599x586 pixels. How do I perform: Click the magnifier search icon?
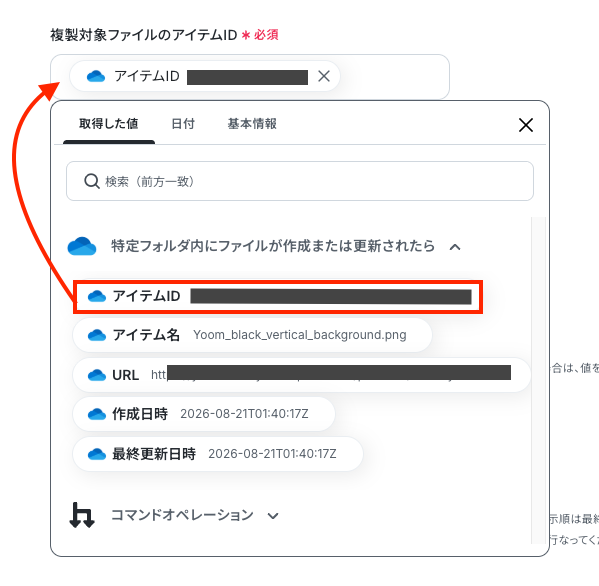92,181
